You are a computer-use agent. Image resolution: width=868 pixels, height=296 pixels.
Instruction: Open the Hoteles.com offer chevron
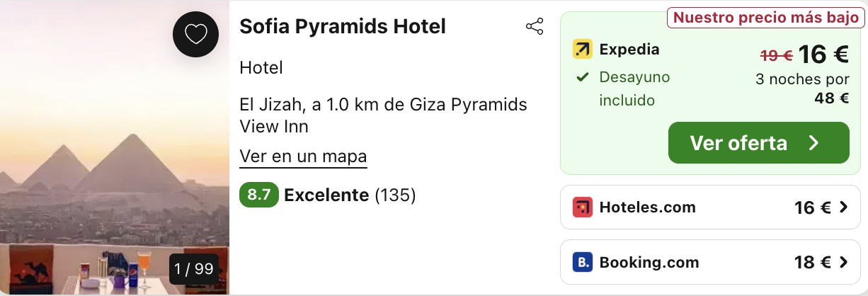tap(843, 207)
